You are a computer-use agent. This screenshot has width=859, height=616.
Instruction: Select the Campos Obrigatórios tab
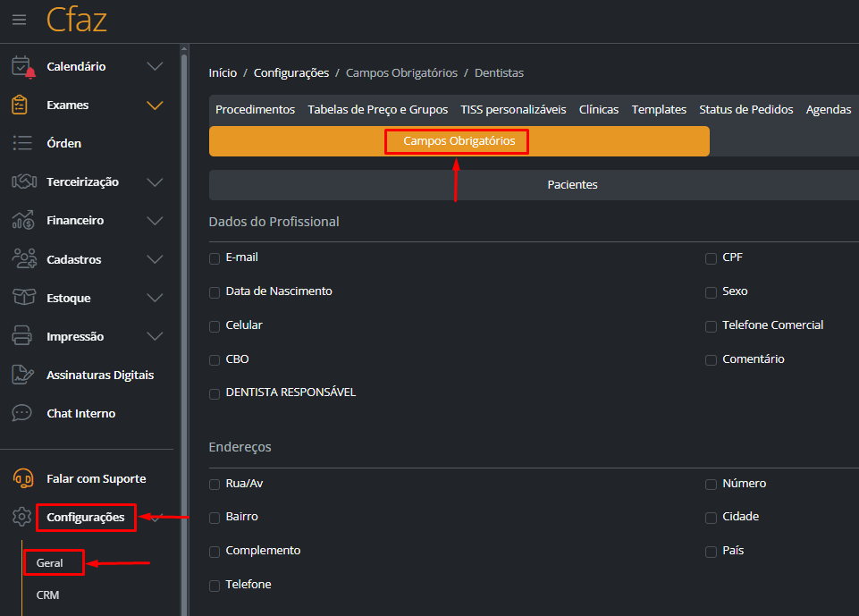459,141
